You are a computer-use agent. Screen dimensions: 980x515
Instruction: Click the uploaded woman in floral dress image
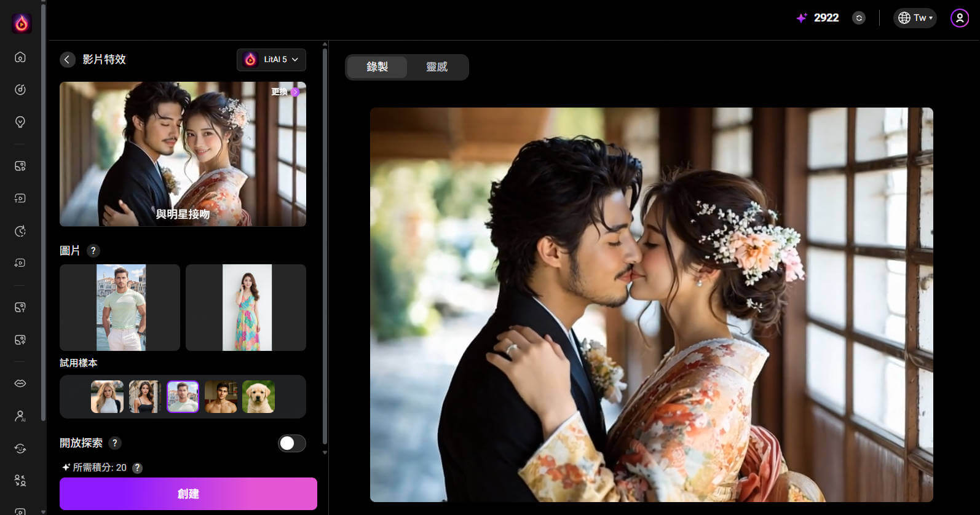pyautogui.click(x=246, y=307)
